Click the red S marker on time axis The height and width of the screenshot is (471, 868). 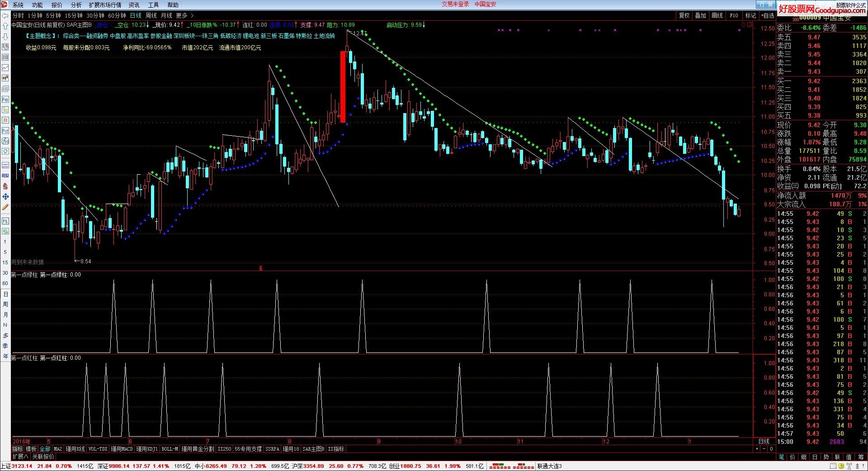pyautogui.click(x=260, y=268)
